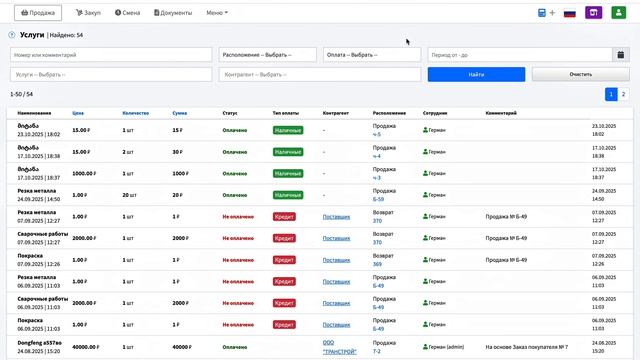Click the Наименование column header

tap(34, 113)
